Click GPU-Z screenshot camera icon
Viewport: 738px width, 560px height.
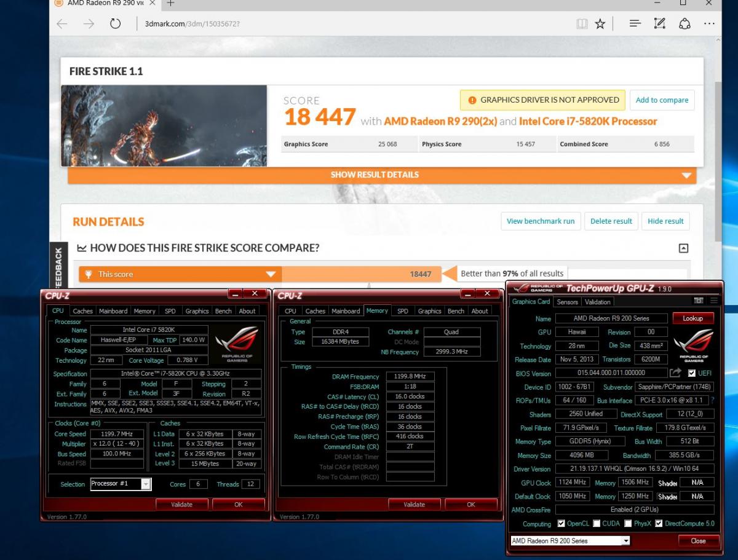coord(699,301)
